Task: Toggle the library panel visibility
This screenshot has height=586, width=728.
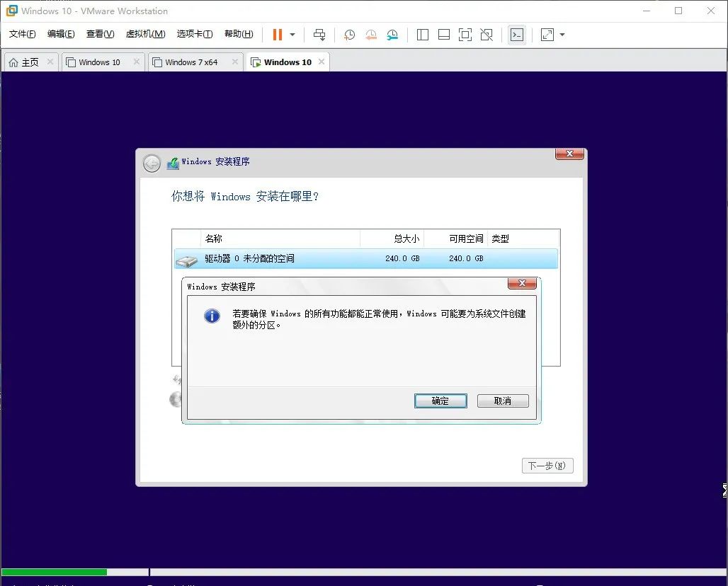Action: [x=423, y=34]
